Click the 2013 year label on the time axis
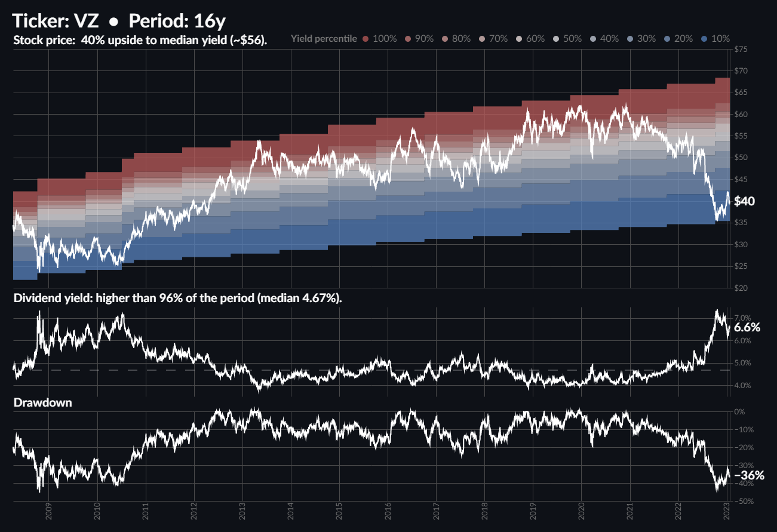 242,512
